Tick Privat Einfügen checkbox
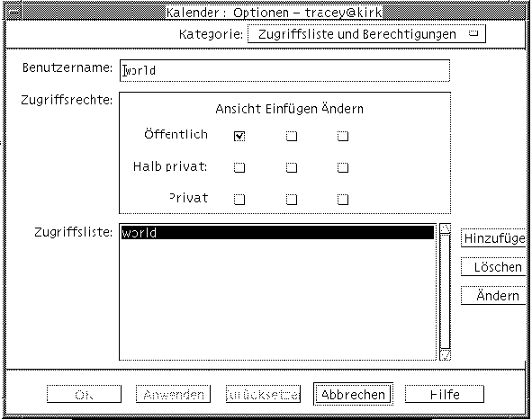Image resolution: width=532 pixels, height=420 pixels. [x=291, y=199]
